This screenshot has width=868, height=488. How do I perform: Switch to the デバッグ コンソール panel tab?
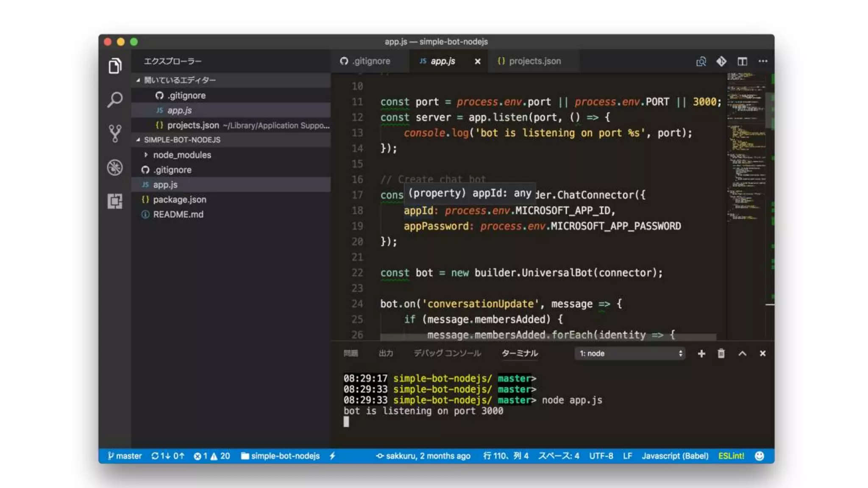[447, 353]
